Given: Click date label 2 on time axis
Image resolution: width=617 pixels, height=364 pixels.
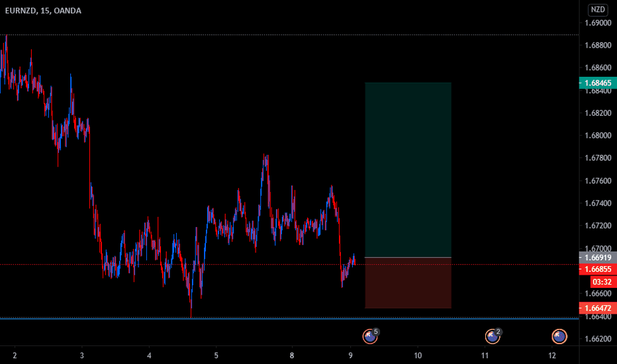Looking at the screenshot, I should coord(15,355).
